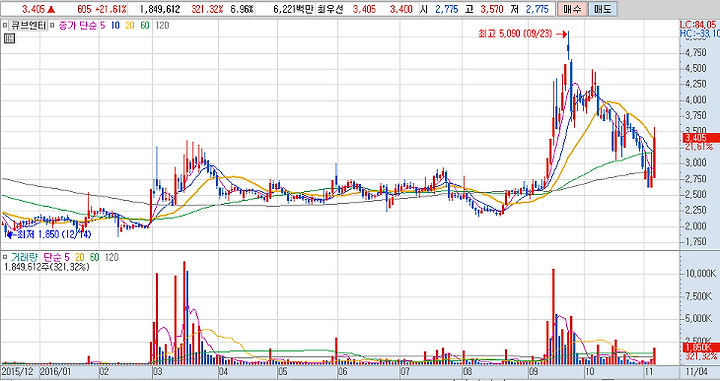The width and height of the screenshot is (720, 381).
Task: Click the 종가 단순 indicator label
Action: pos(77,26)
